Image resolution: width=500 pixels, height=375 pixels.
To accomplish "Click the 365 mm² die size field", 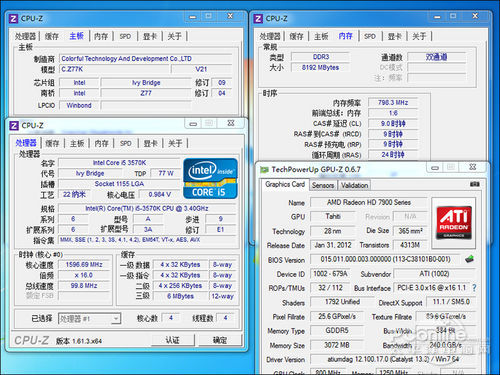I will (x=410, y=231).
